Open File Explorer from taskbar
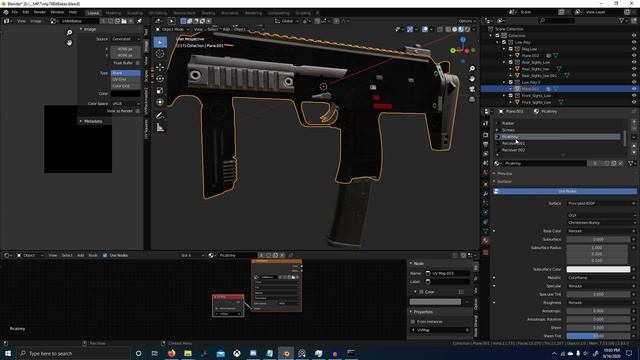640x360 pixels. pos(188,353)
